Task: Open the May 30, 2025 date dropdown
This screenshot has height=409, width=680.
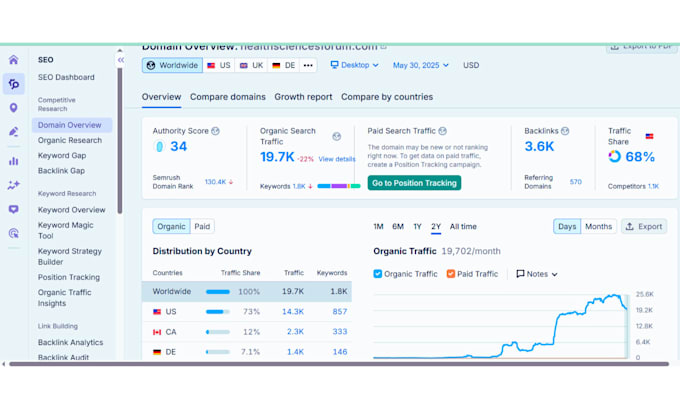Action: (x=420, y=65)
